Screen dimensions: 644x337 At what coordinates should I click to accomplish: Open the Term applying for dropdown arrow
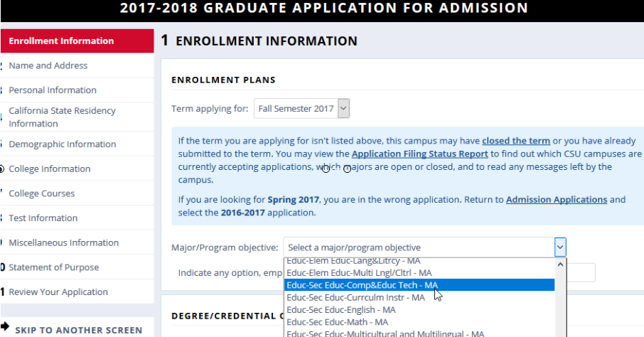point(344,109)
